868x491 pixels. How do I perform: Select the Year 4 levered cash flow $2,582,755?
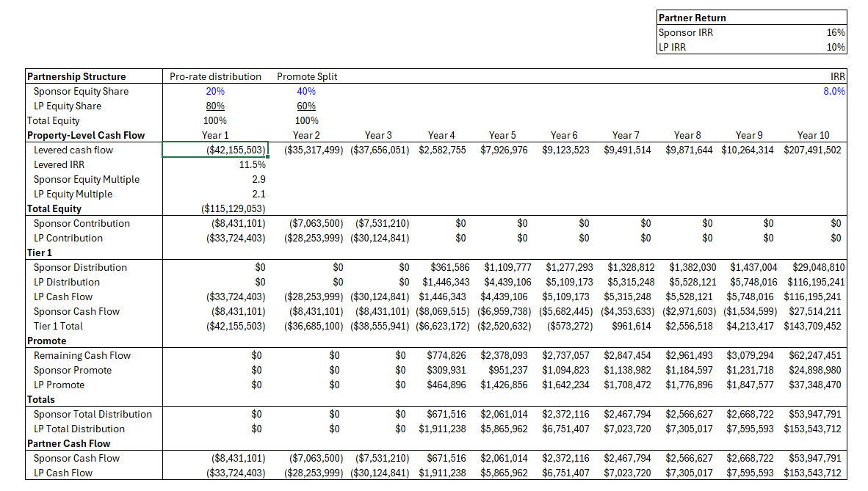442,150
